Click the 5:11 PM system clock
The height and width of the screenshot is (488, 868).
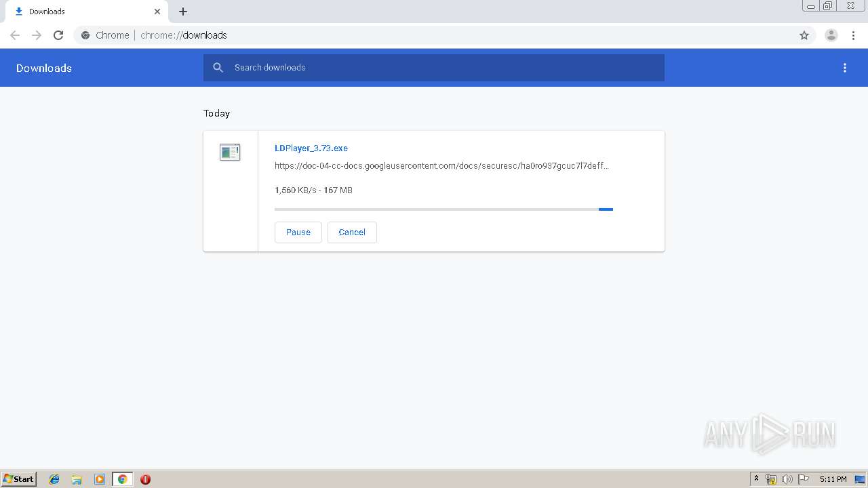coord(833,479)
